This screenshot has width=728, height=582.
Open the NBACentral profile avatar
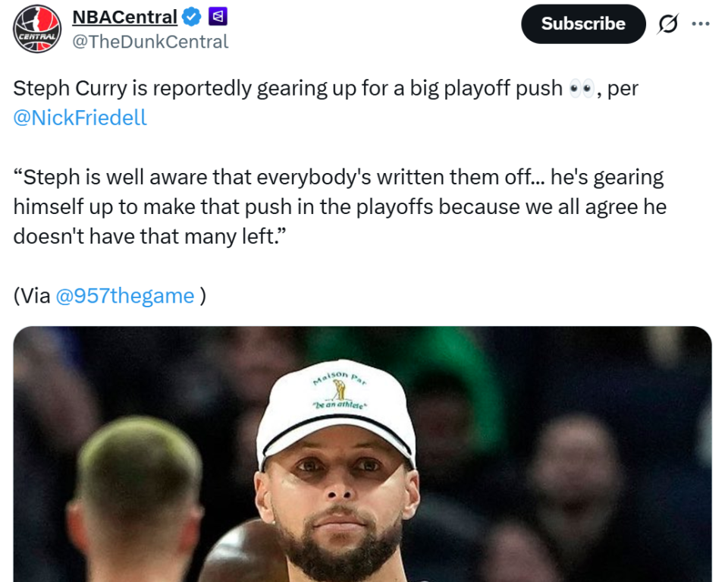click(37, 28)
